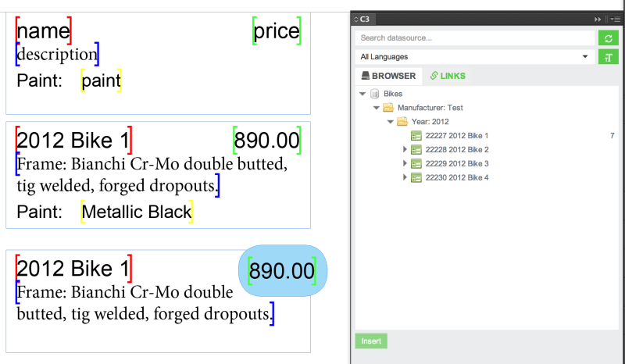Click the green text format icon button

(x=609, y=57)
